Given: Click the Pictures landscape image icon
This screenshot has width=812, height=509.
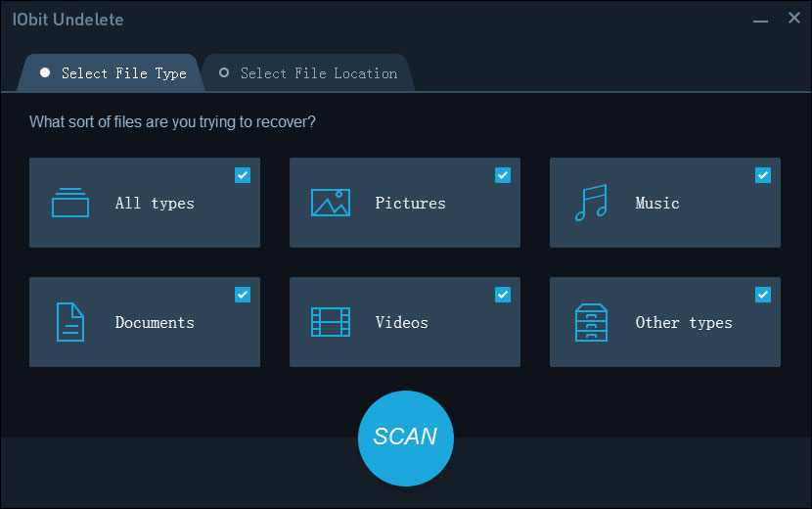Looking at the screenshot, I should 330,203.
